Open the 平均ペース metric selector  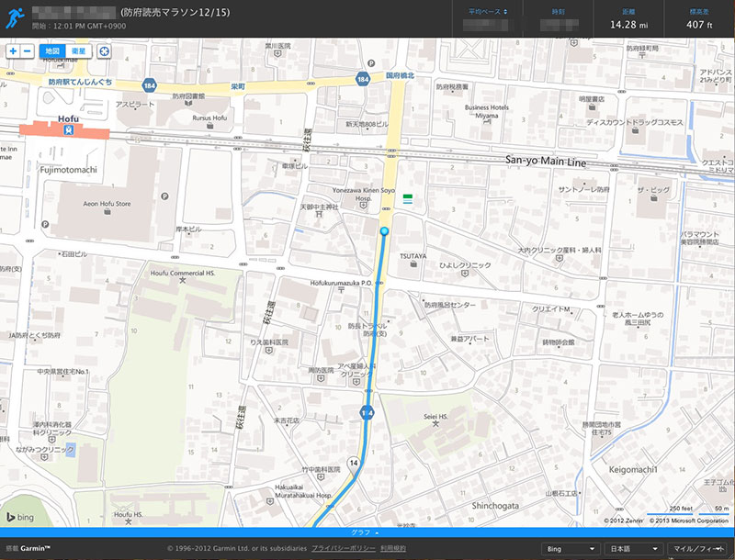point(488,12)
